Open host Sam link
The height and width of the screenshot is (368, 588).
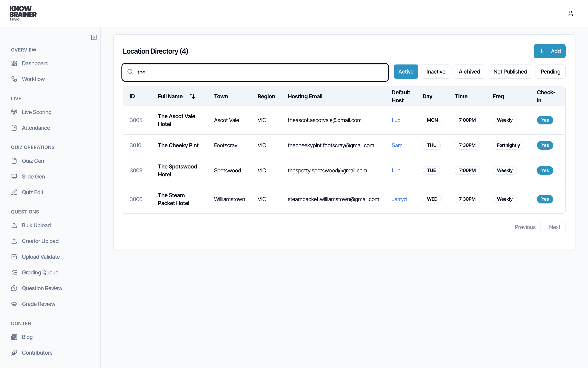click(x=397, y=145)
